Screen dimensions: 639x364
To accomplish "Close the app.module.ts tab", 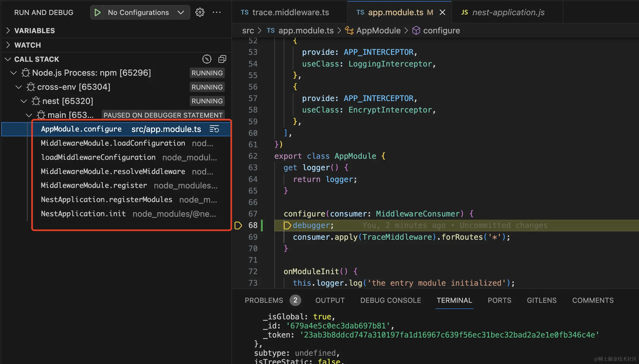I will point(442,12).
